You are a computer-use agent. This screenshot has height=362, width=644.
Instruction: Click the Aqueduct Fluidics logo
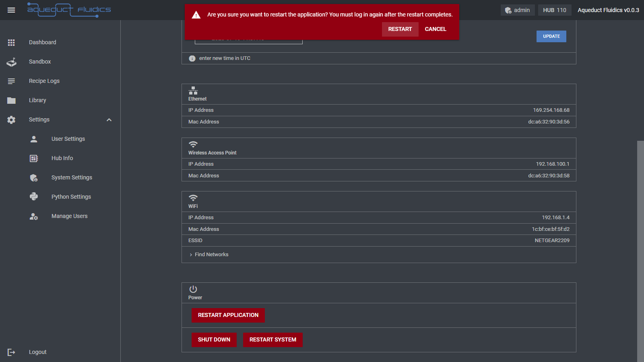[x=69, y=10]
